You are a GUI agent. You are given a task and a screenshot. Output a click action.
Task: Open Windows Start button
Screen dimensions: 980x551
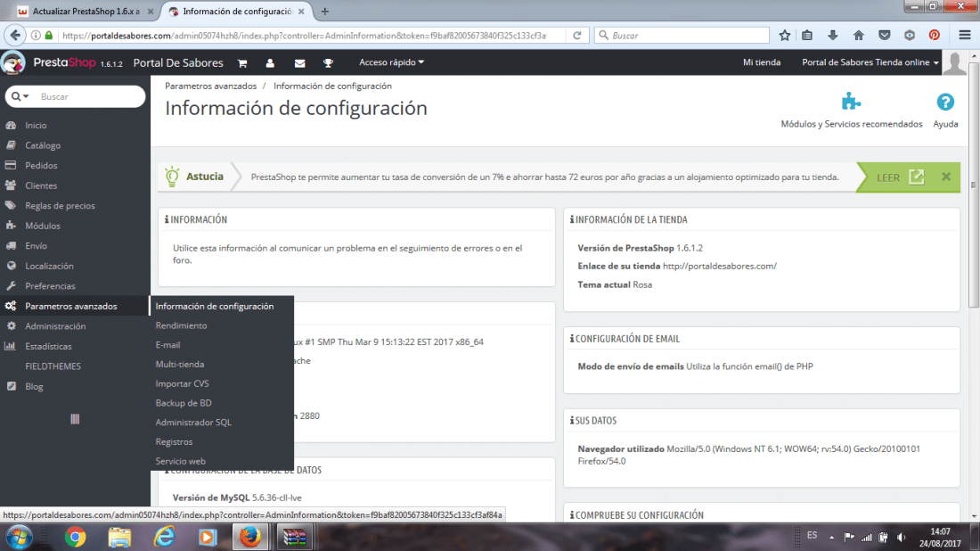[19, 538]
